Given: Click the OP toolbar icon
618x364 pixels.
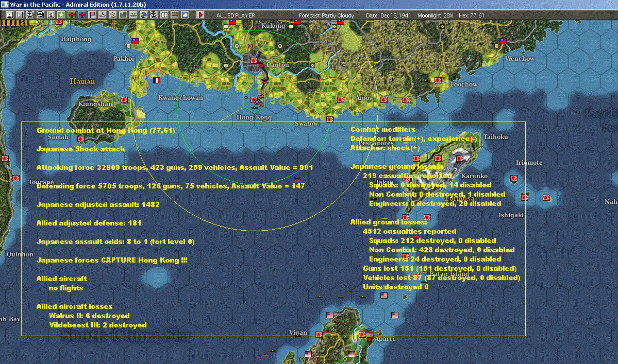Looking at the screenshot, I should click(x=164, y=15).
